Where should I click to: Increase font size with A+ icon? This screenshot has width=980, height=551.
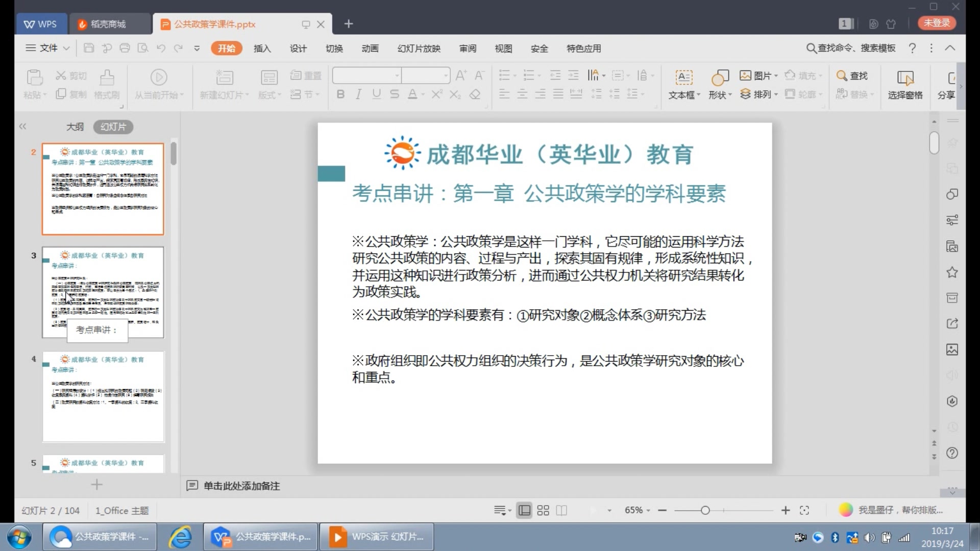[461, 76]
